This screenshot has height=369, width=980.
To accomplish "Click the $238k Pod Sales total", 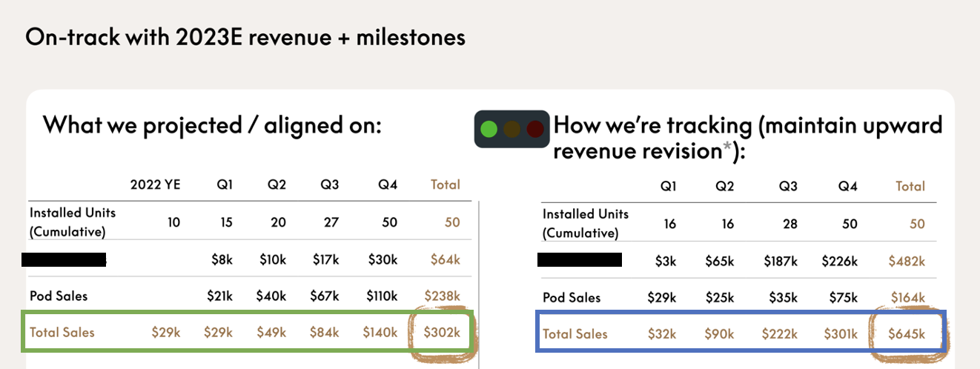I will [x=442, y=296].
